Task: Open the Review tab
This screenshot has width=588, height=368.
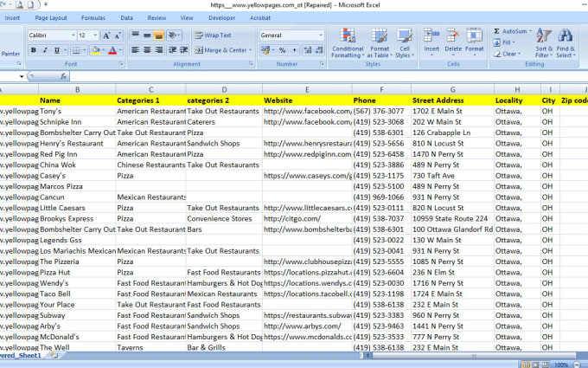Action: (157, 17)
